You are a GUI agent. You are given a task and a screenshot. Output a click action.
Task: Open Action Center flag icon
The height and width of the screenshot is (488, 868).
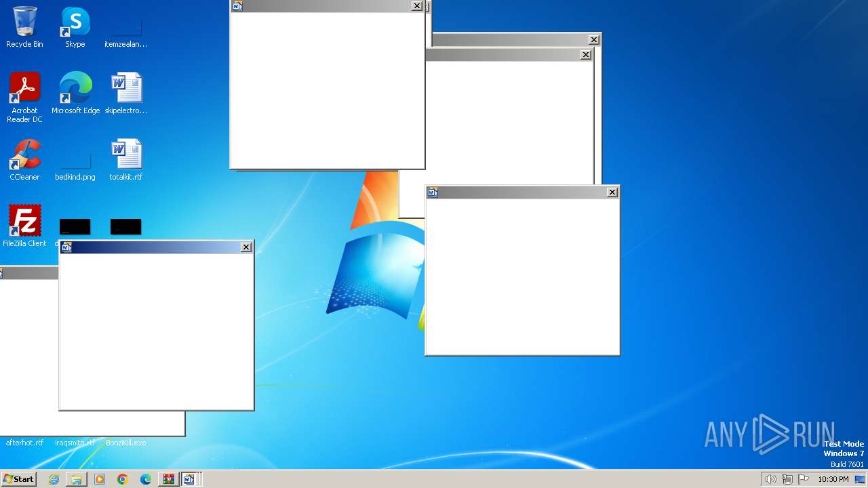[x=804, y=479]
